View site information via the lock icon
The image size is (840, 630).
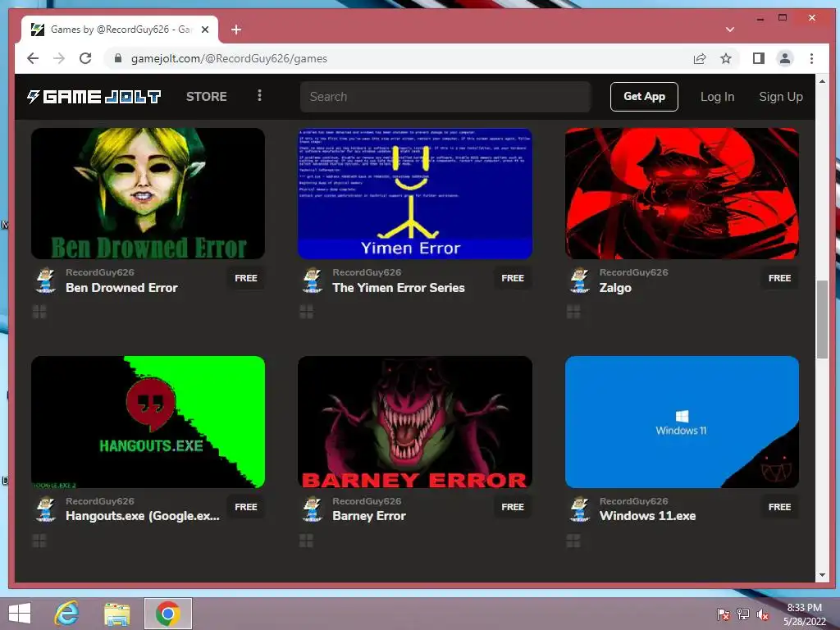118,58
